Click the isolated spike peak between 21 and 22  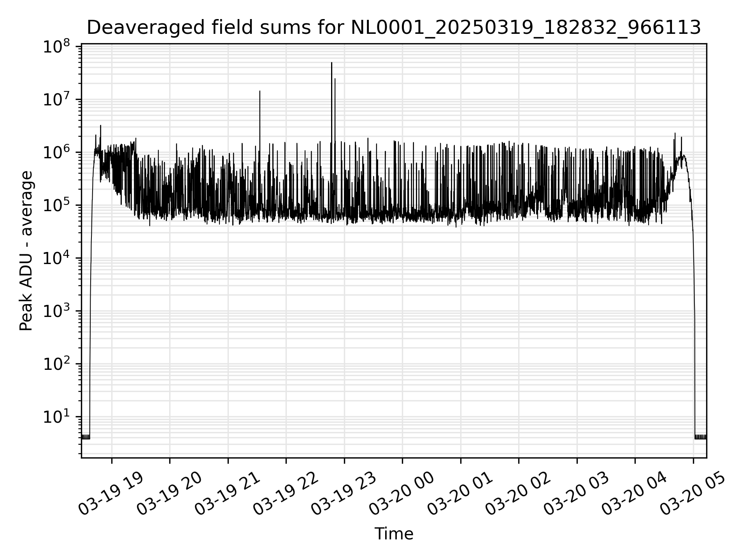tap(260, 91)
